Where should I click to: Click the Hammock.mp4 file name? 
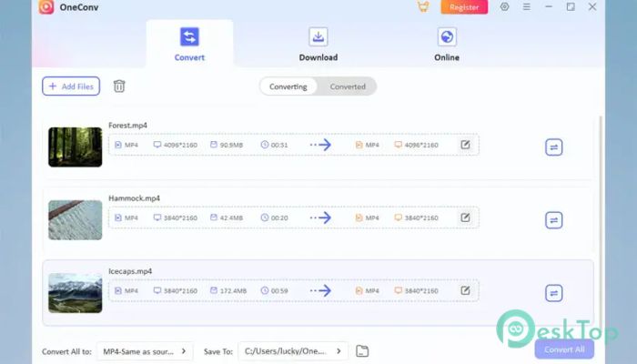(x=134, y=198)
